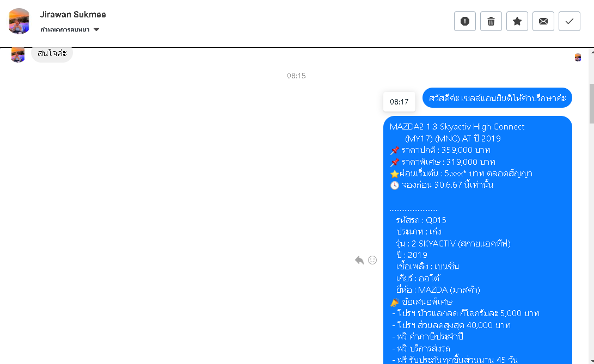Mark conversation unread with envelope icon
Viewport: 594px width, 364px height.
(x=543, y=21)
